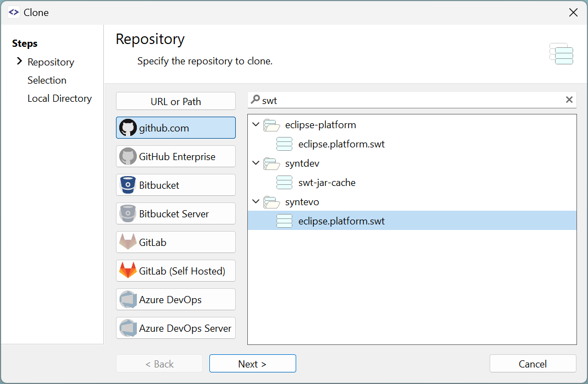Click the search magnifier icon in the filter field
Viewport: 588px width, 384px height.
256,100
